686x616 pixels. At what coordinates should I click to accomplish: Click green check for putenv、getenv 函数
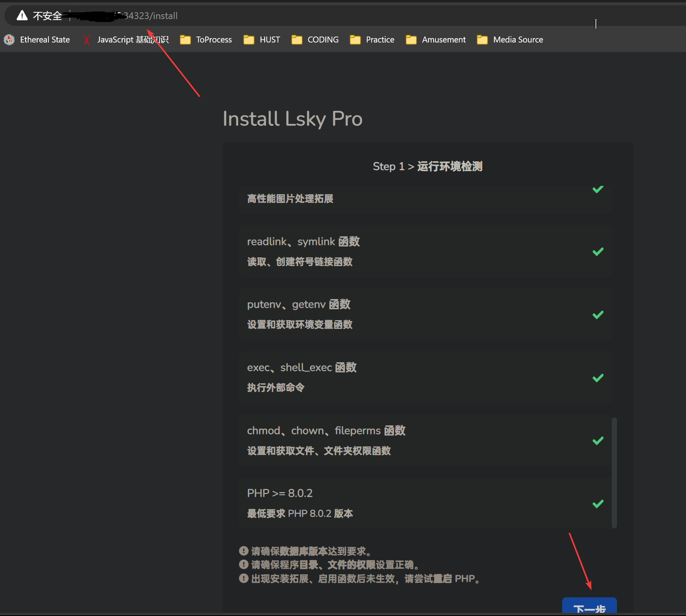(598, 315)
